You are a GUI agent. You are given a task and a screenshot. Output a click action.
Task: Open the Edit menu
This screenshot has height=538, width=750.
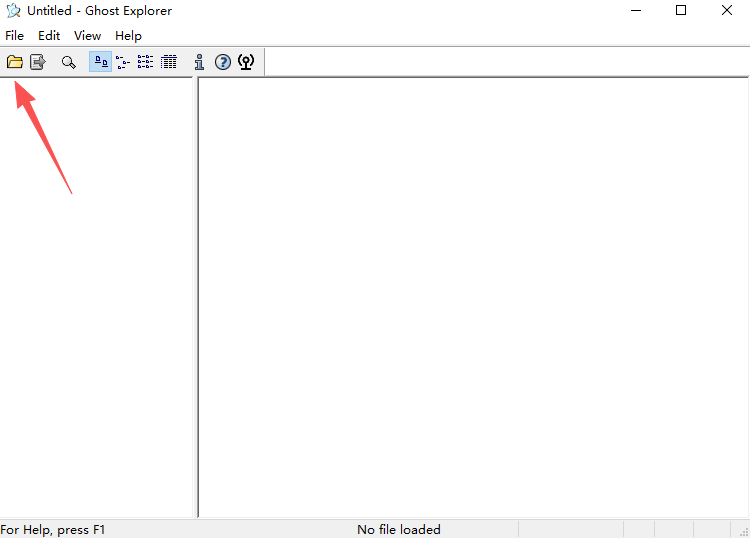(x=49, y=36)
